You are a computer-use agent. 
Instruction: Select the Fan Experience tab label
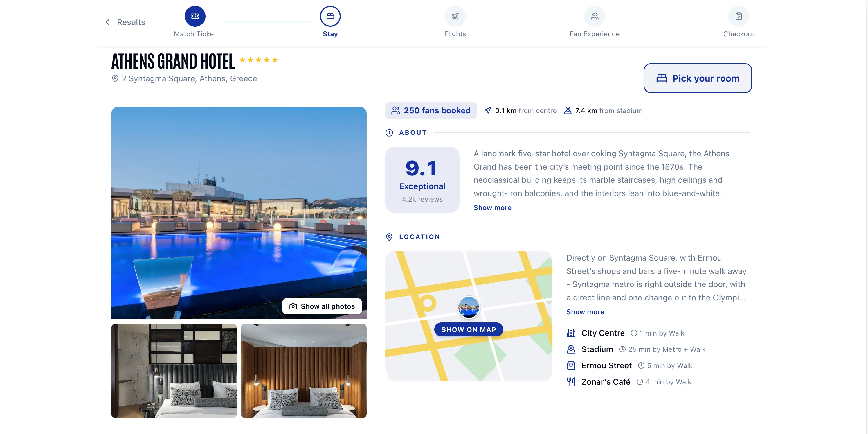595,34
